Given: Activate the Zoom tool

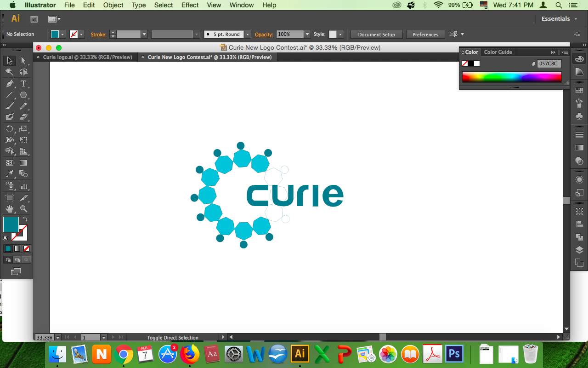Looking at the screenshot, I should point(23,209).
